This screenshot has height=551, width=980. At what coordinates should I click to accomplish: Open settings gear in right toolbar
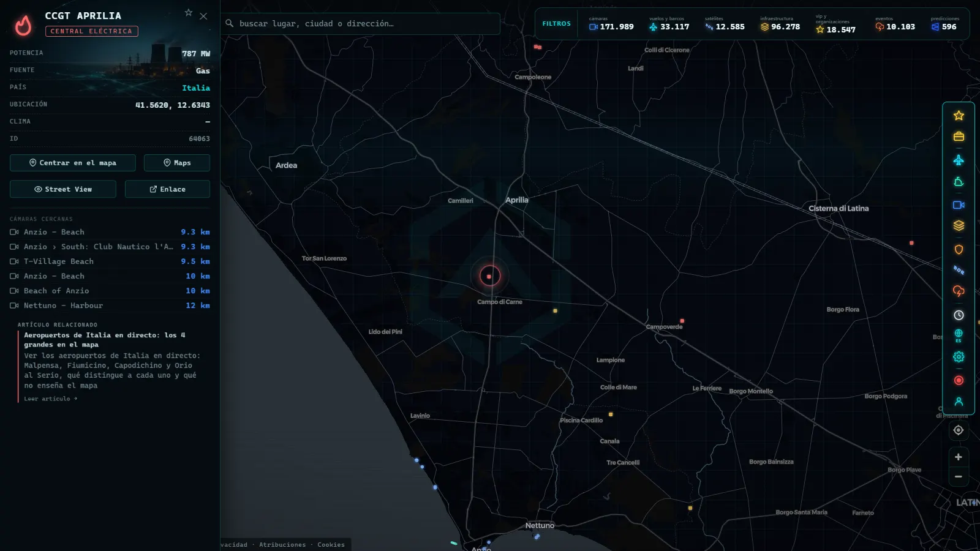click(x=959, y=357)
